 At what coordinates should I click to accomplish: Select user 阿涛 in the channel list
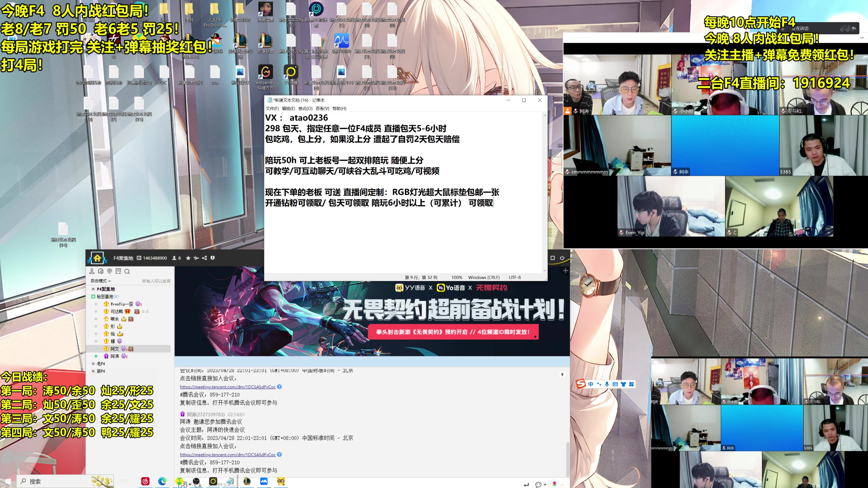tap(115, 356)
